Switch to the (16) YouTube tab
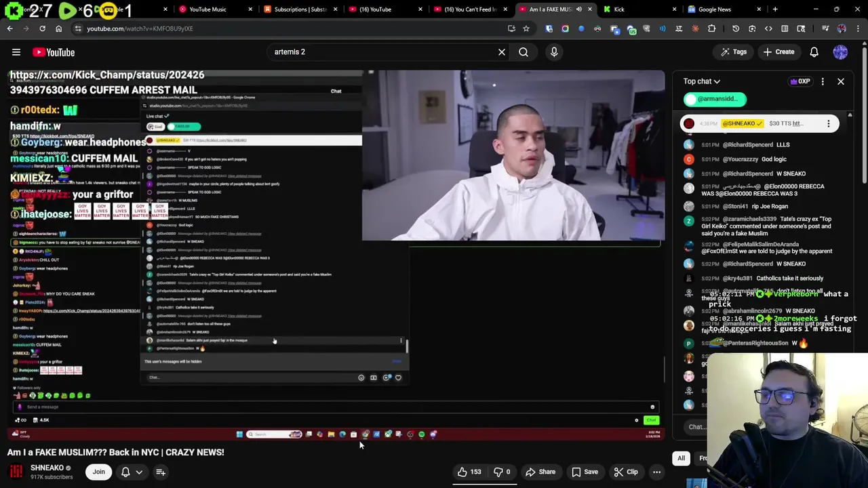This screenshot has width=868, height=488. pos(375,9)
